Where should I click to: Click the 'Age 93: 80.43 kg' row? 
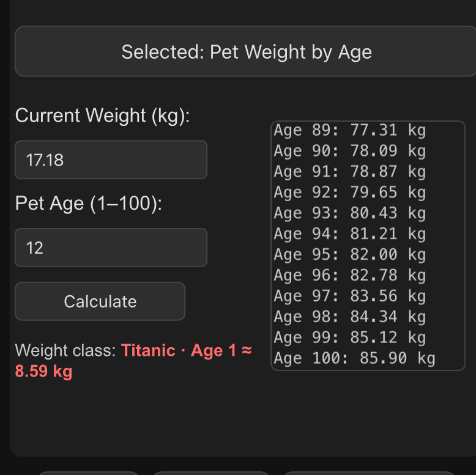(x=349, y=213)
